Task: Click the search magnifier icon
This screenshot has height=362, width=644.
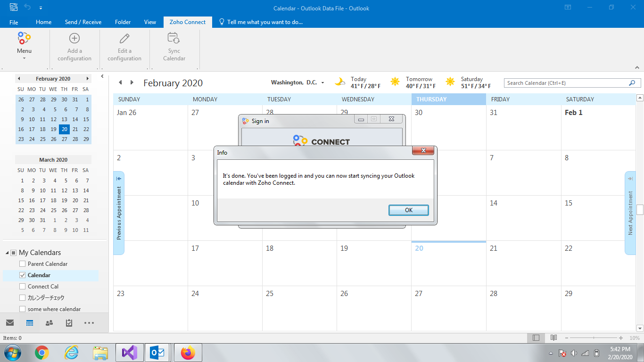Action: (x=632, y=83)
